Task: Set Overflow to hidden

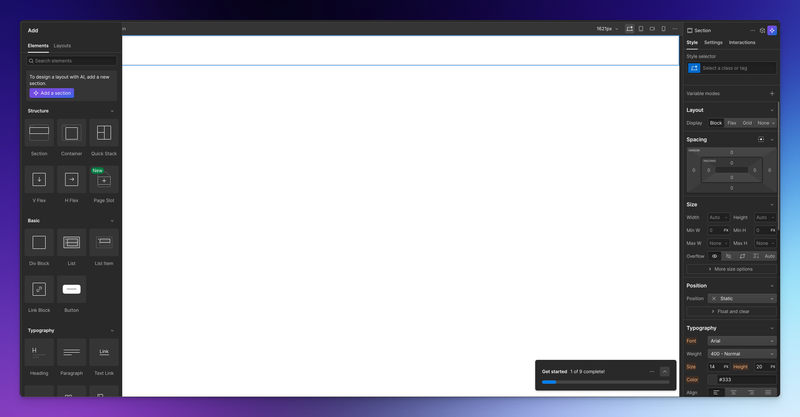Action: tap(729, 256)
